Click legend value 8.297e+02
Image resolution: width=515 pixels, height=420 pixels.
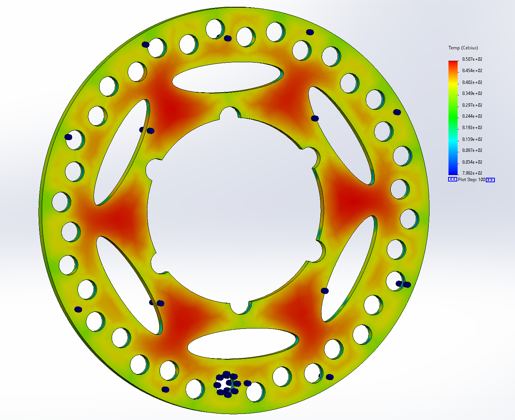coord(472,105)
